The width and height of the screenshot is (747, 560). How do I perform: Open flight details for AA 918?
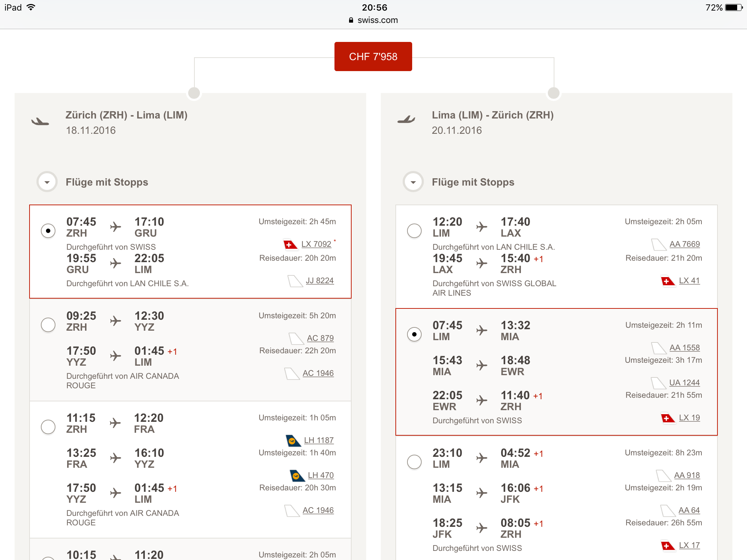point(687,475)
